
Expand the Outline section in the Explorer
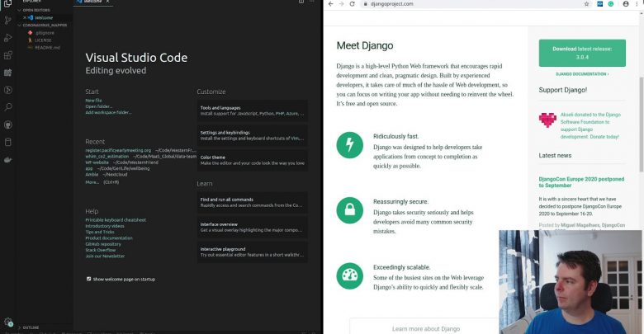(x=29, y=327)
